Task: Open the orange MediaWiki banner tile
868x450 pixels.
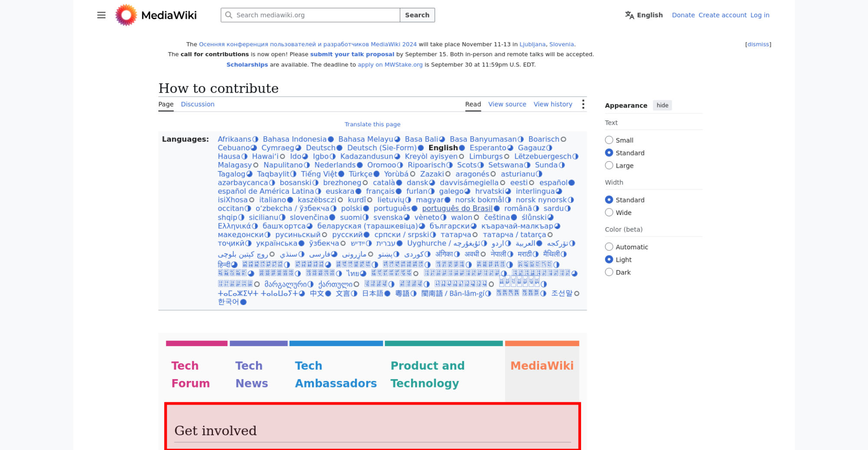Action: coord(542,371)
